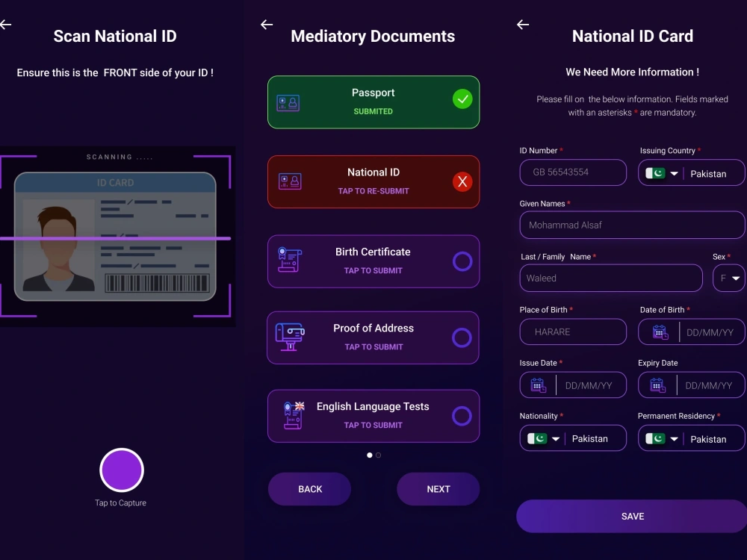Select the Birth Certificate radio circle
This screenshot has height=560, width=747.
(x=462, y=261)
